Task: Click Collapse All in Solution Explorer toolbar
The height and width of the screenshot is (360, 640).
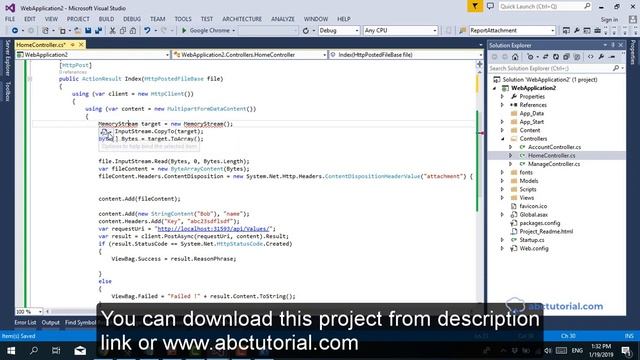Action: pos(566,57)
